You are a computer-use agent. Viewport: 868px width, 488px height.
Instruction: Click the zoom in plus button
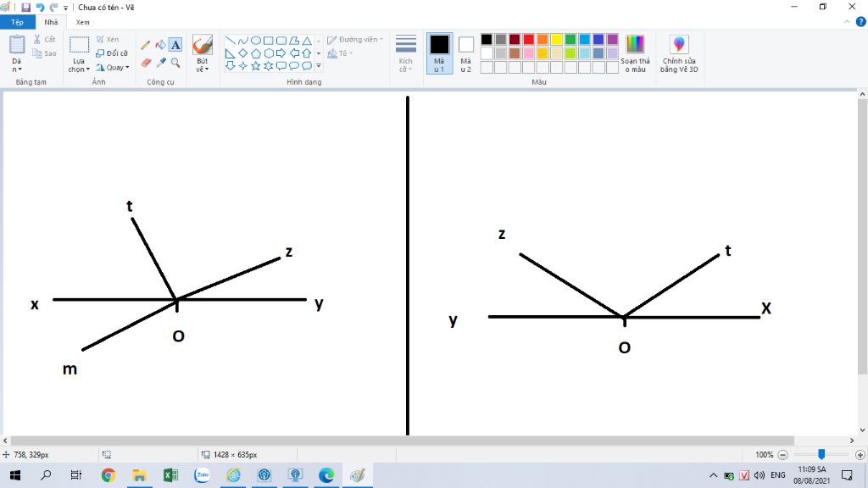point(860,455)
